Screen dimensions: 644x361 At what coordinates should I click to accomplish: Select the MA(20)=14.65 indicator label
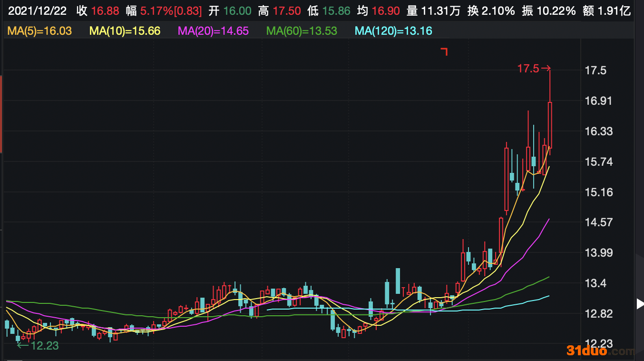click(x=213, y=31)
